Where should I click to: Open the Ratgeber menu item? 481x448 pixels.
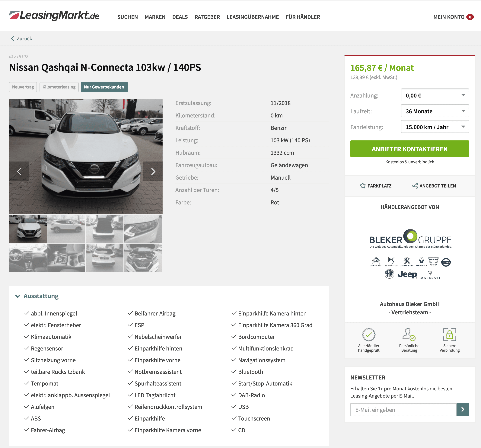click(x=207, y=17)
